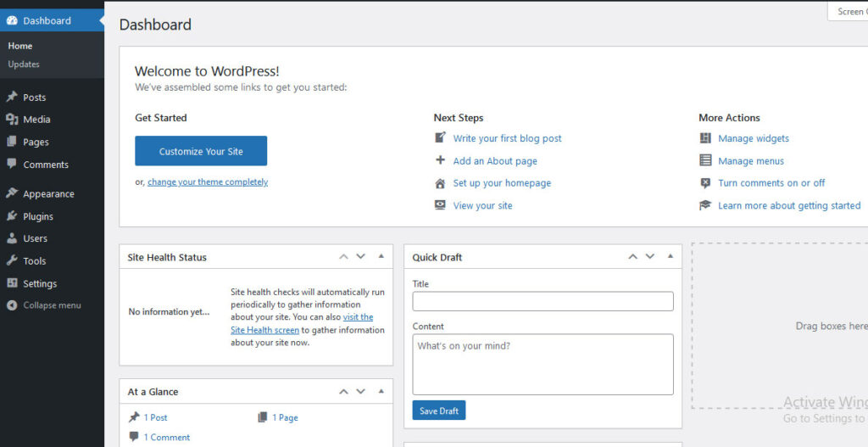868x447 pixels.
Task: Click the Appearance brush icon
Action: point(12,193)
